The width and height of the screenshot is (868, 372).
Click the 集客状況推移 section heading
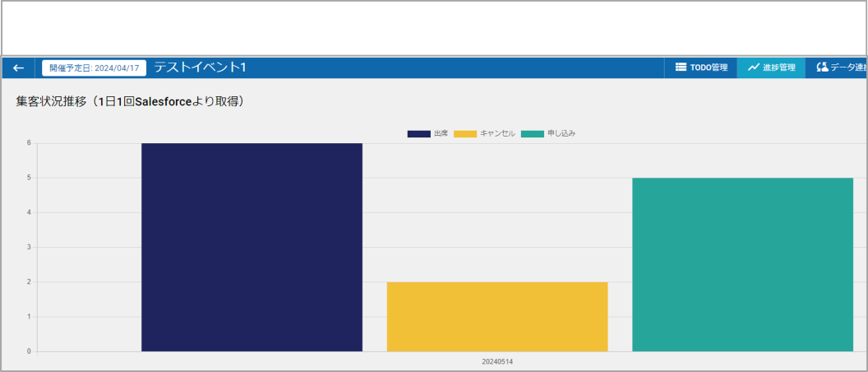tap(130, 101)
